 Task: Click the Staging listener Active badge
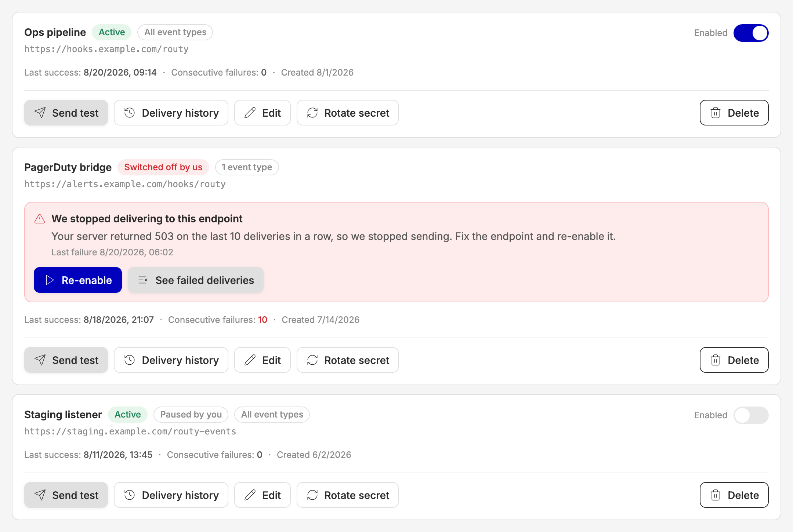pos(128,415)
